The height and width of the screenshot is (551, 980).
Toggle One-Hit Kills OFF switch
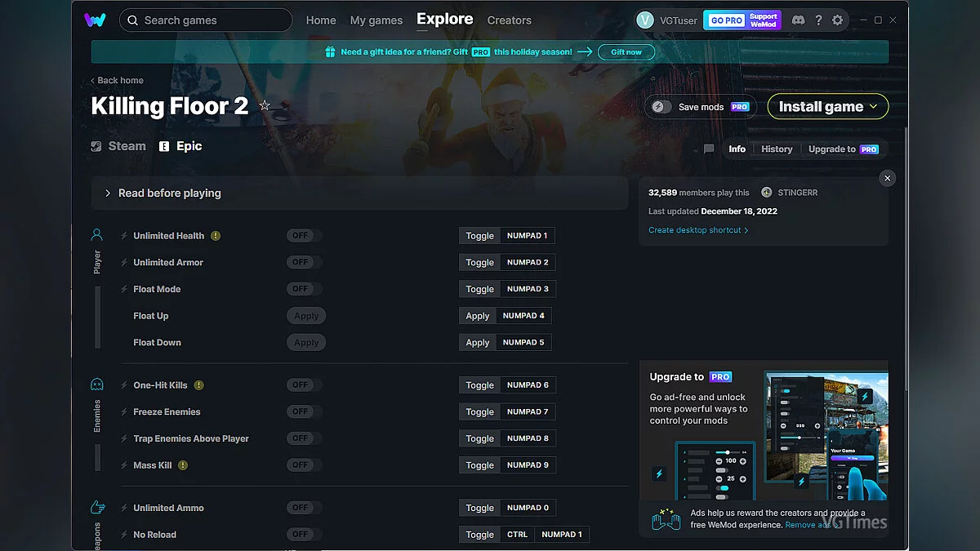click(305, 385)
